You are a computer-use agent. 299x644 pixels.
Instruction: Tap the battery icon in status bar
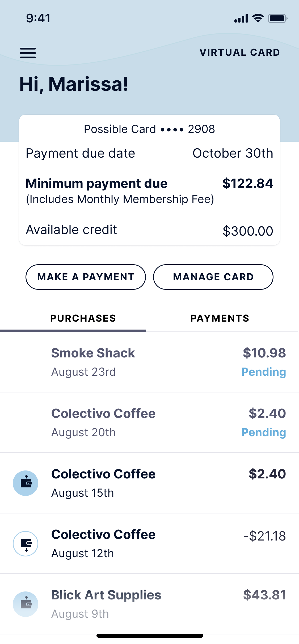coord(277,18)
